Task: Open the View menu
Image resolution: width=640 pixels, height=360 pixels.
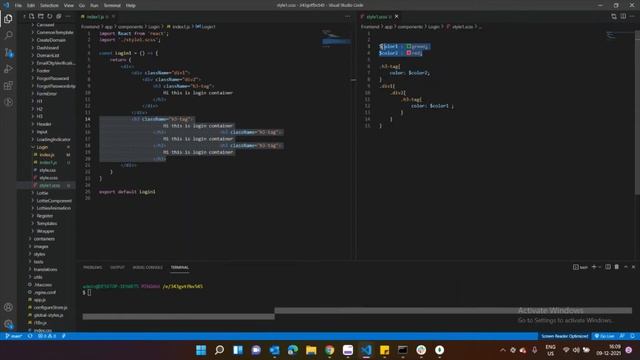Action: [x=69, y=5]
